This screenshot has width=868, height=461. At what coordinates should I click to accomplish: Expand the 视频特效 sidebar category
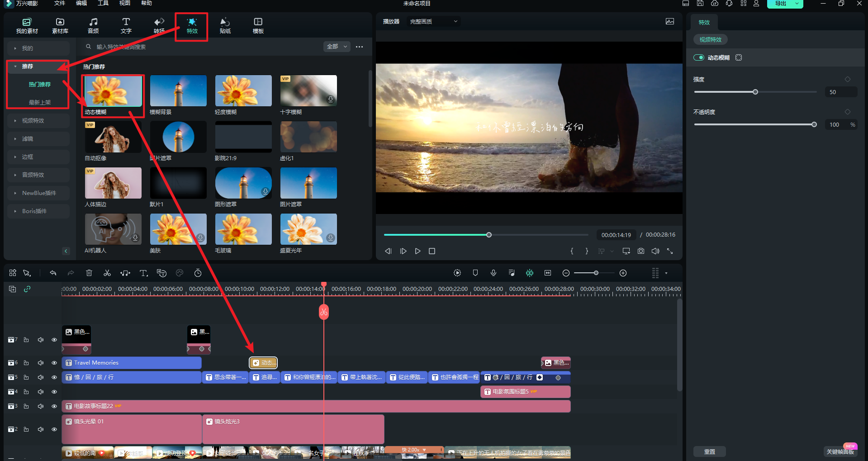click(x=38, y=120)
